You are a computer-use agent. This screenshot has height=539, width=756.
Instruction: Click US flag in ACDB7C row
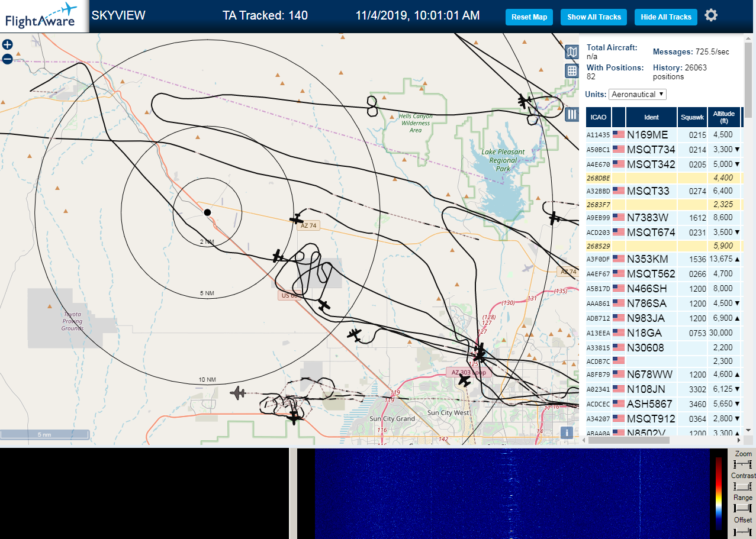tap(619, 361)
